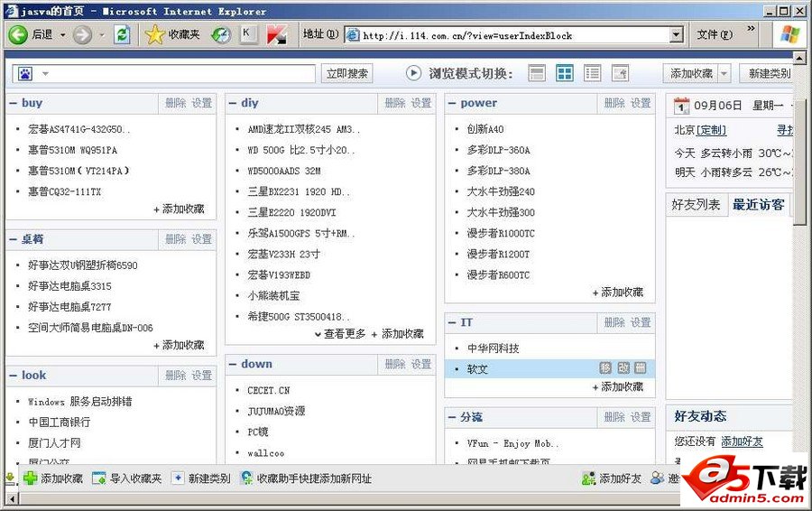The width and height of the screenshot is (812, 511).
Task: Collapse the power category block
Action: [452, 103]
